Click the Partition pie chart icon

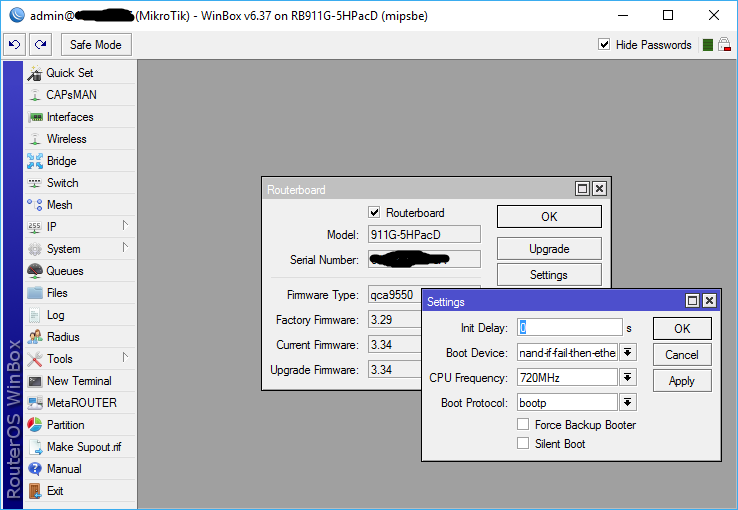[x=35, y=425]
